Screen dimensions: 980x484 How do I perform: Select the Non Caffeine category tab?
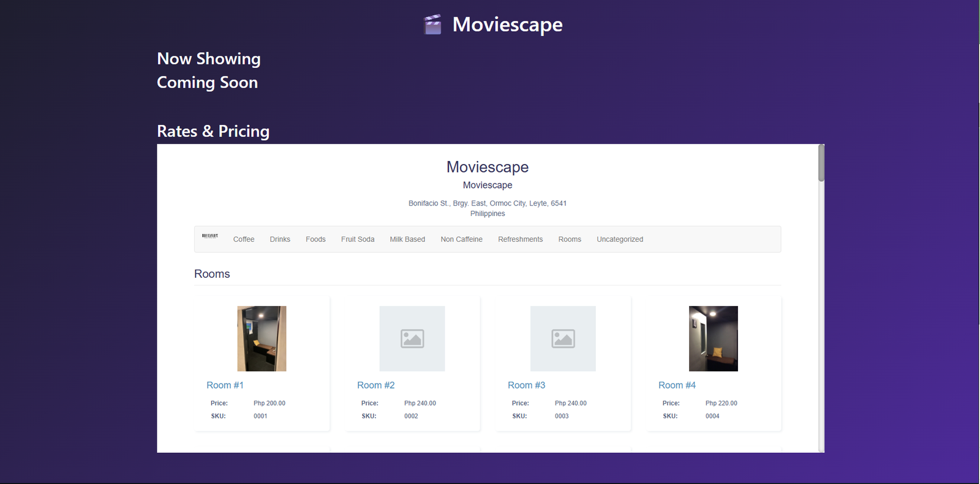pyautogui.click(x=461, y=239)
